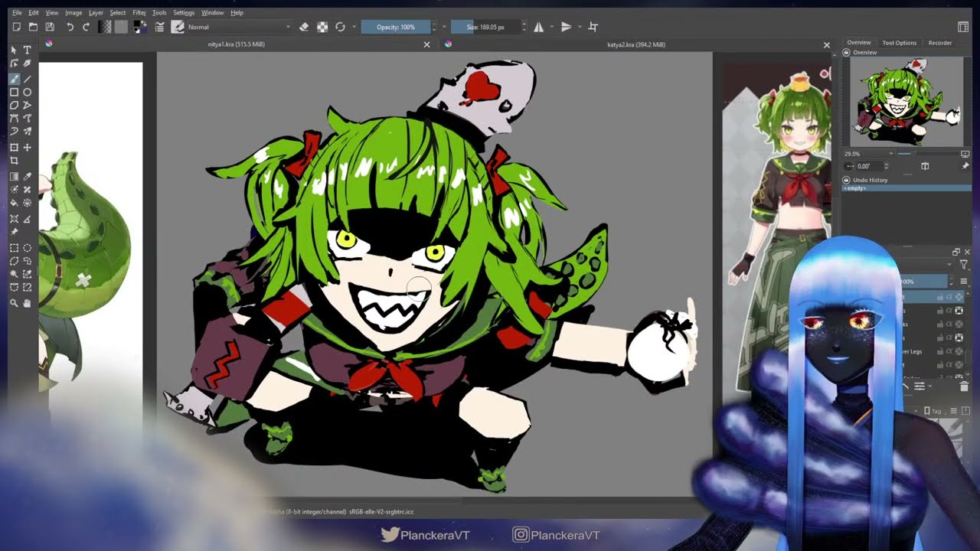
Task: Undo the last action
Action: point(70,27)
